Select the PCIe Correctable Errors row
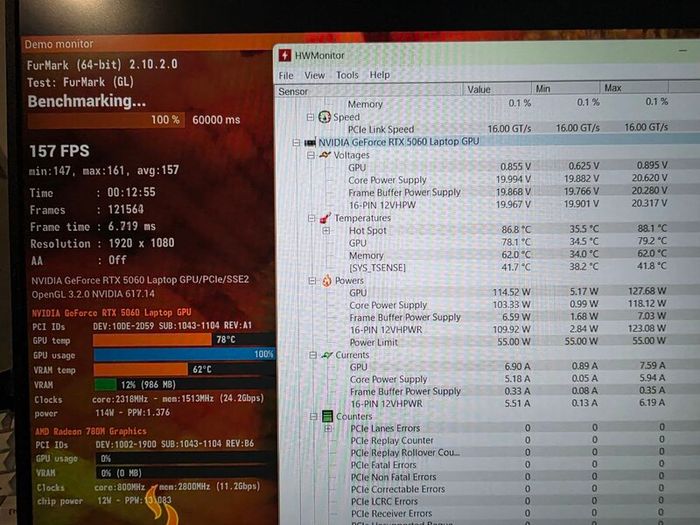The height and width of the screenshot is (525, 700). pyautogui.click(x=489, y=489)
